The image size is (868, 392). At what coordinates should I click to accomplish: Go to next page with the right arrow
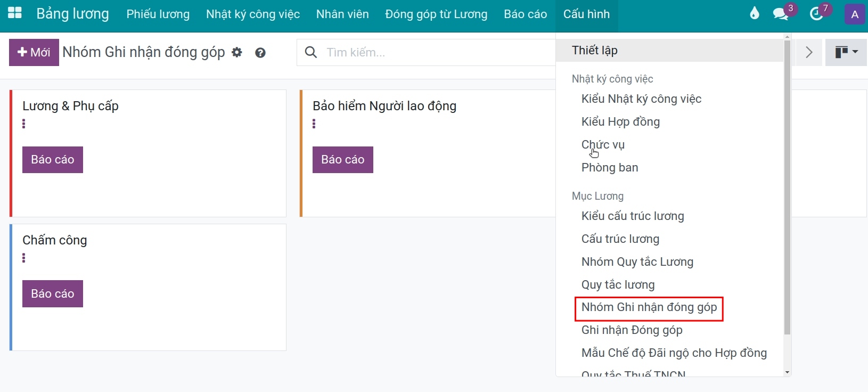tap(809, 52)
